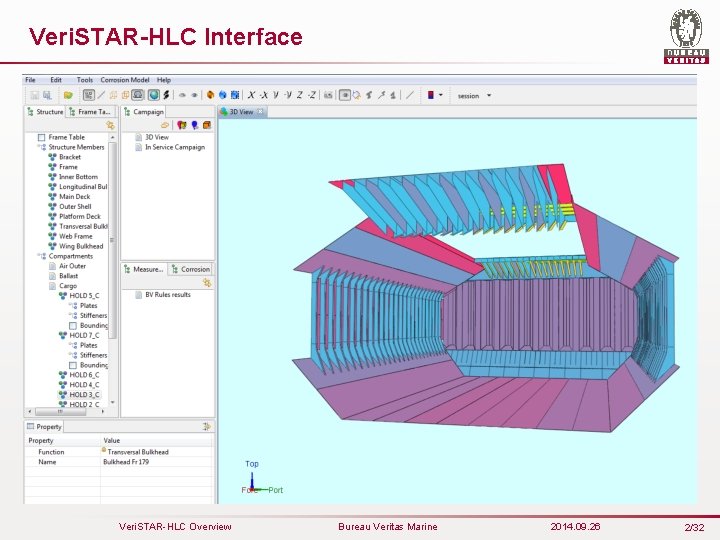The image size is (720, 540).
Task: Click the second eye-shaped toolbar icon
Action: [194, 96]
